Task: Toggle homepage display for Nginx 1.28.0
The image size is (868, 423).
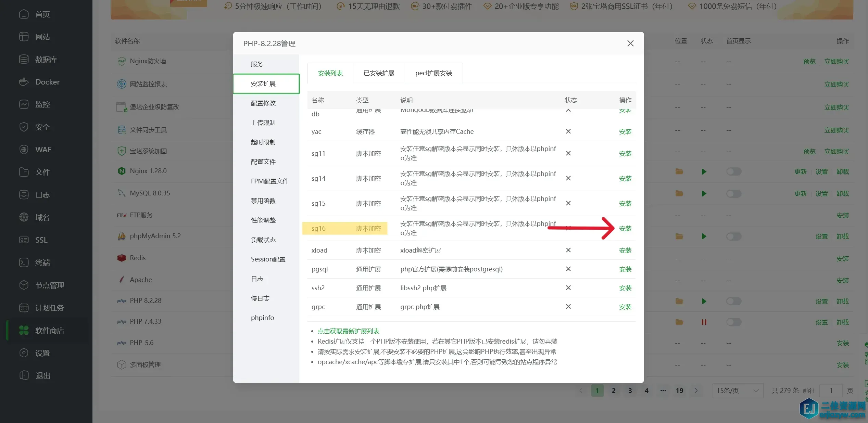Action: click(734, 171)
